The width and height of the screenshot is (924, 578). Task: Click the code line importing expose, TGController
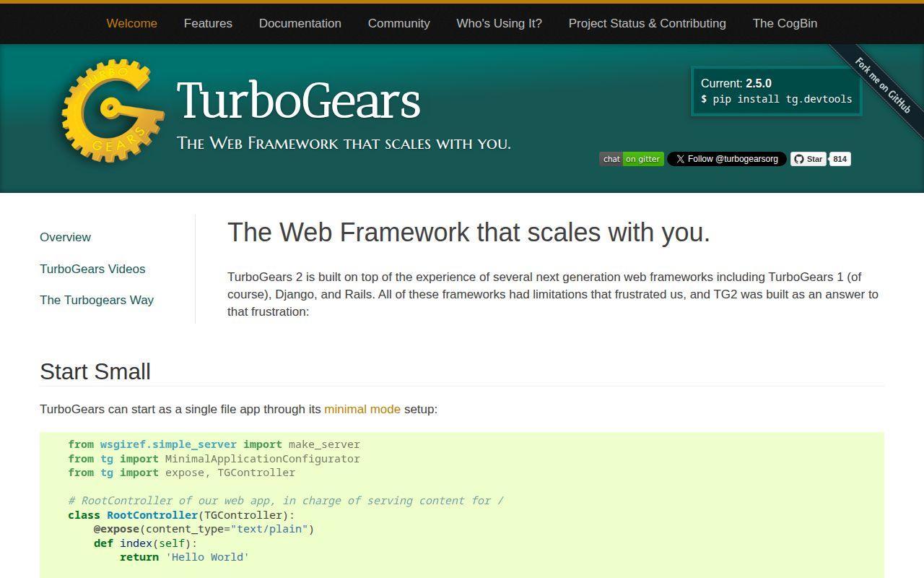(x=181, y=473)
